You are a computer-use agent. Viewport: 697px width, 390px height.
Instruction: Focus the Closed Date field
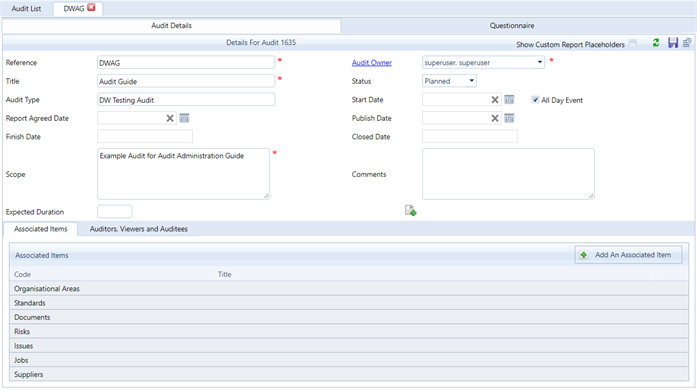(470, 137)
